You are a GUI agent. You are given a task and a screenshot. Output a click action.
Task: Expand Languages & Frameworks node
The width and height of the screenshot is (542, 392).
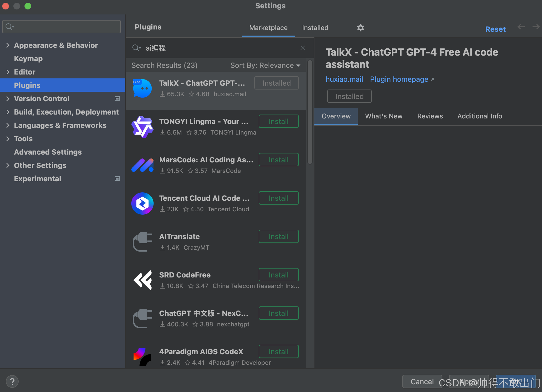pyautogui.click(x=8, y=125)
